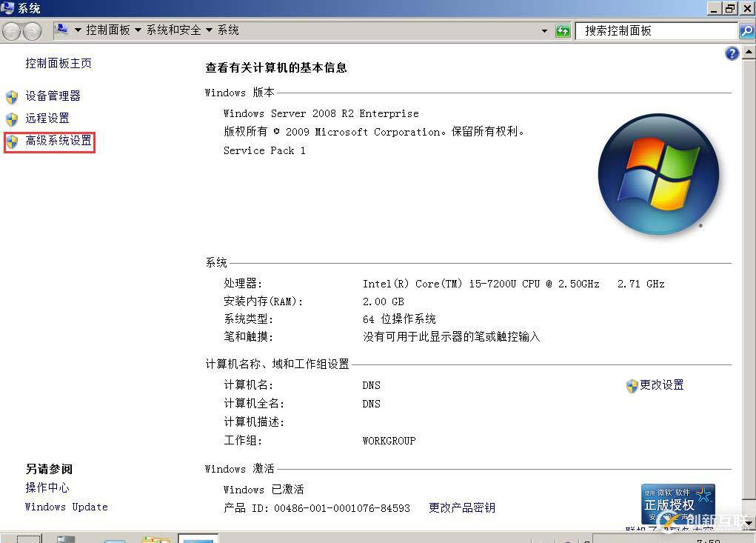Click the 64 位操作系统 value
Screen dimensions: 756x543
coord(399,319)
